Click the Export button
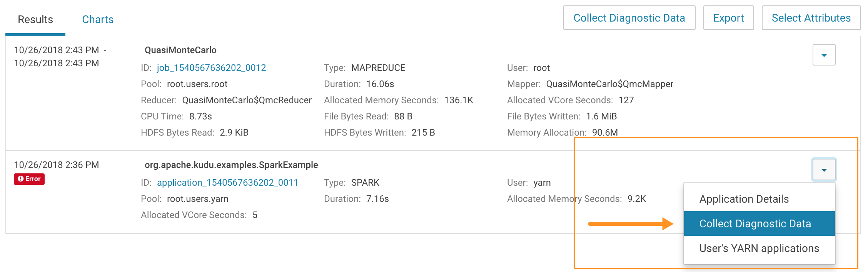 (728, 18)
